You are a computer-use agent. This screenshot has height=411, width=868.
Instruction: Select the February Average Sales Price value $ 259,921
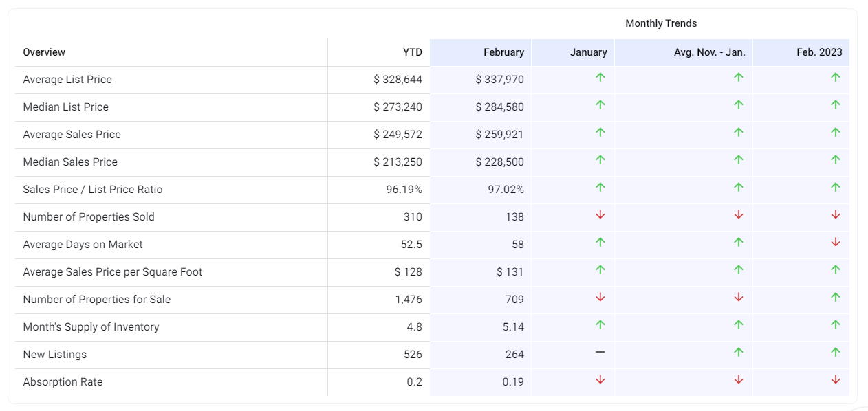coord(499,135)
